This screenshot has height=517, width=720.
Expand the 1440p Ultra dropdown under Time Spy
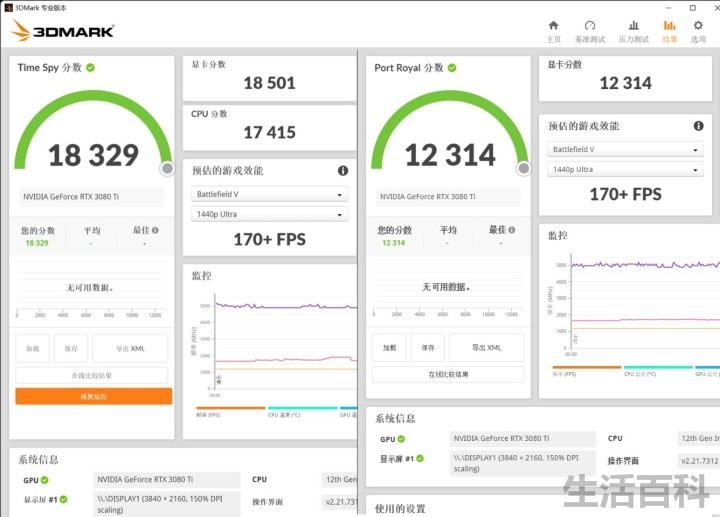[x=269, y=214]
